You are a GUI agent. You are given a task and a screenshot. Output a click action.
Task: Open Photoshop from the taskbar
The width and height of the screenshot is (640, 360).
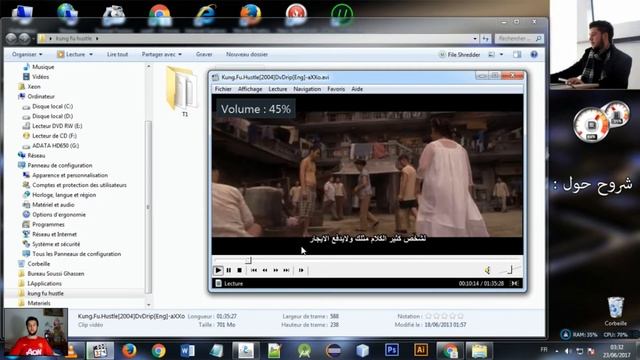coord(391,350)
